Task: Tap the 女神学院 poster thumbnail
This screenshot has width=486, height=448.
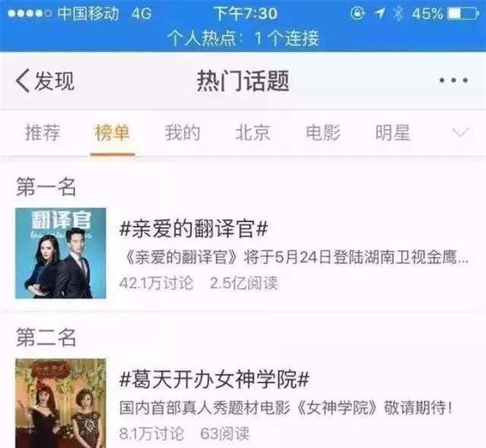Action: tap(61, 403)
